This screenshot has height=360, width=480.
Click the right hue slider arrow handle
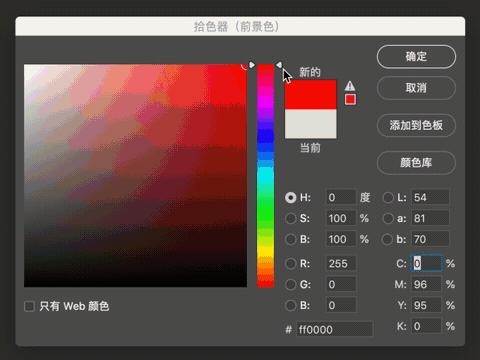click(279, 65)
